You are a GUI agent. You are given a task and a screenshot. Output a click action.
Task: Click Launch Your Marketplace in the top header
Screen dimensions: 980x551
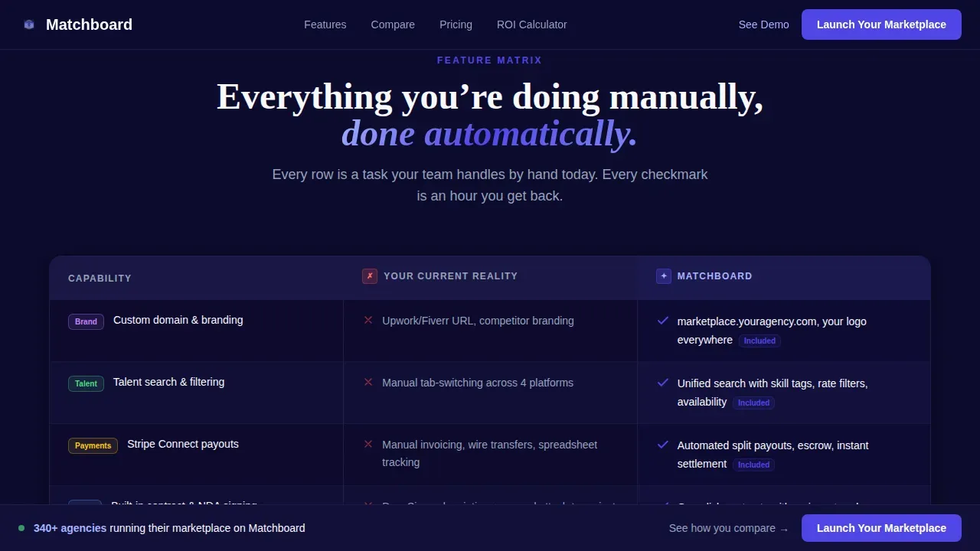(881, 24)
